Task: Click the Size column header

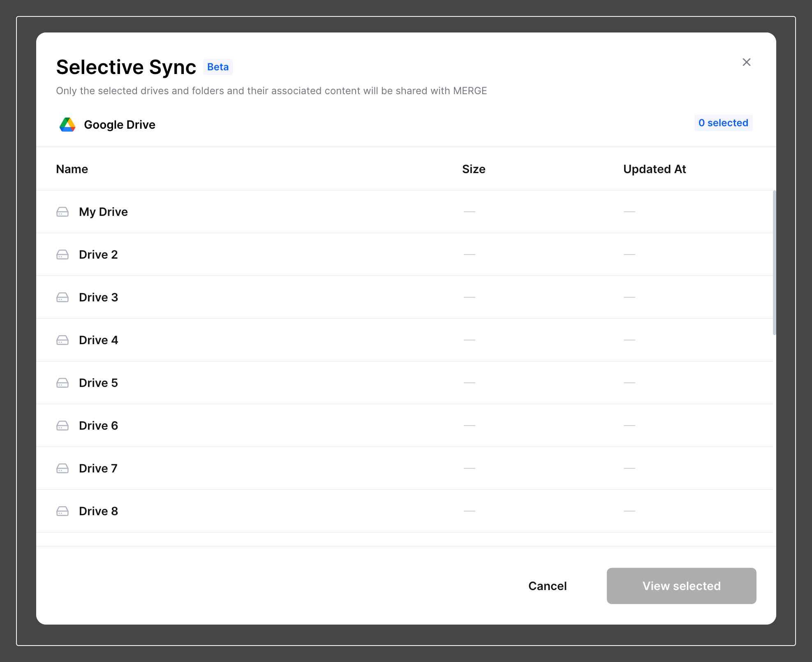Action: [x=474, y=169]
